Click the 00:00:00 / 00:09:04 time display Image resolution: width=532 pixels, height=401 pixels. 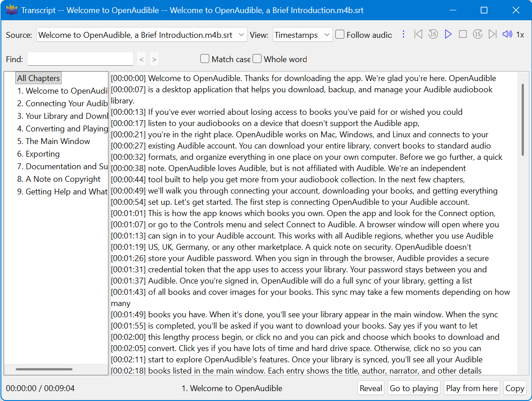[40, 388]
